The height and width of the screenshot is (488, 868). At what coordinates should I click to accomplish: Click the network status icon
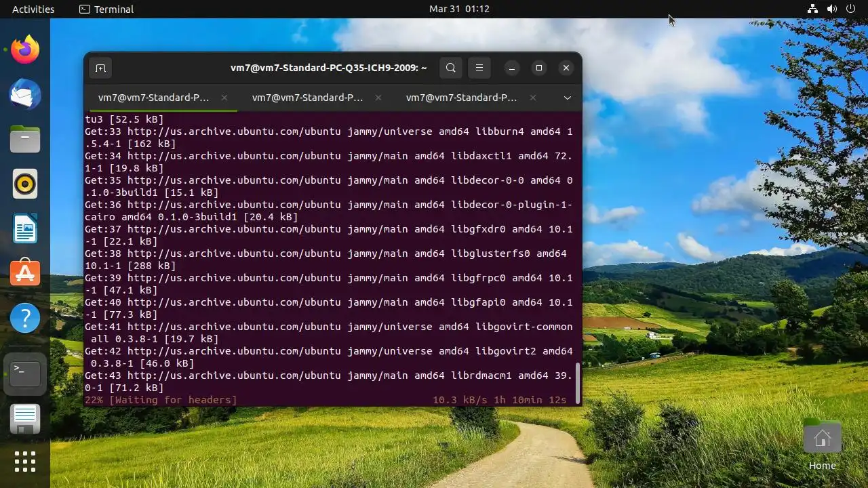tap(812, 9)
